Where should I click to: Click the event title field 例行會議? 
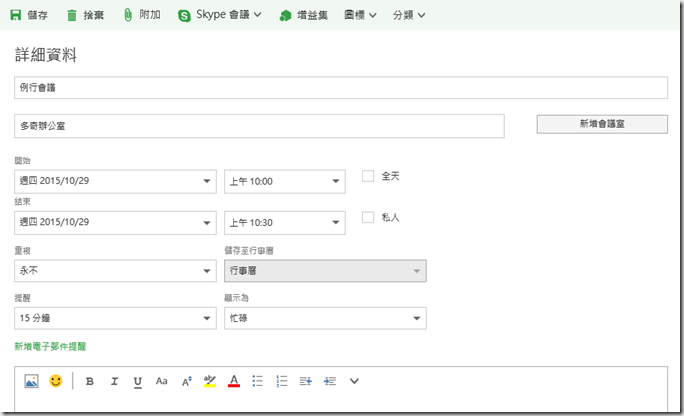[x=341, y=88]
